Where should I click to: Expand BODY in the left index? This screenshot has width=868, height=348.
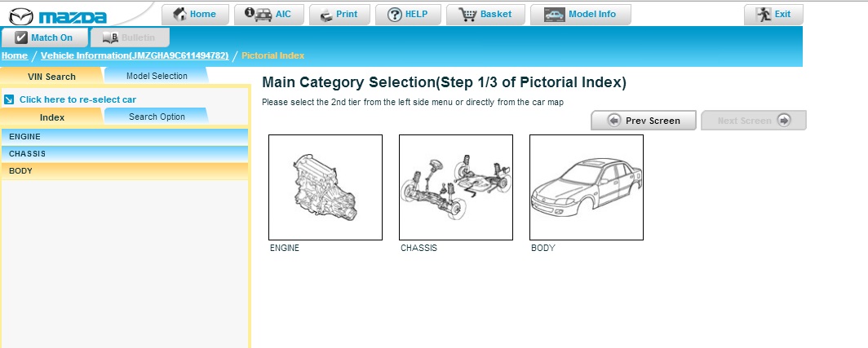point(125,171)
